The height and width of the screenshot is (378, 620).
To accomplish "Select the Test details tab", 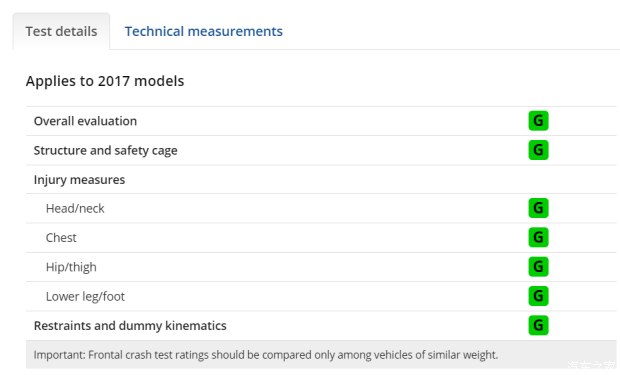I will (61, 31).
